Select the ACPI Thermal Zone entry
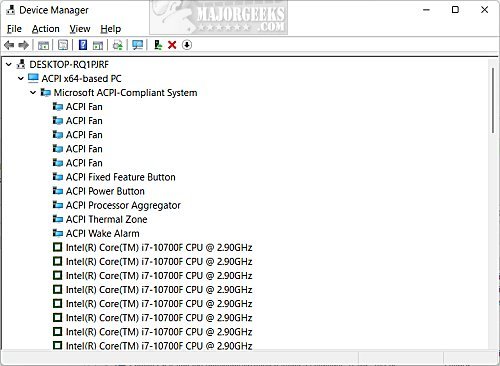 pos(107,219)
